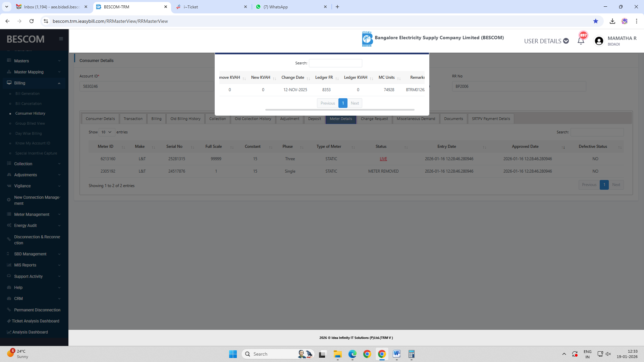Click the user profile avatar icon
The width and height of the screenshot is (644, 362).
point(599,41)
